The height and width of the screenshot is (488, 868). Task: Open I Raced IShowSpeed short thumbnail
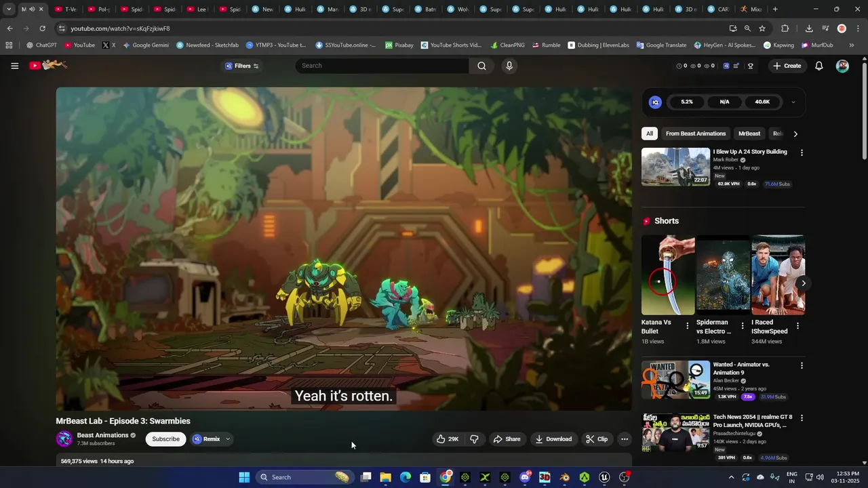pyautogui.click(x=778, y=275)
